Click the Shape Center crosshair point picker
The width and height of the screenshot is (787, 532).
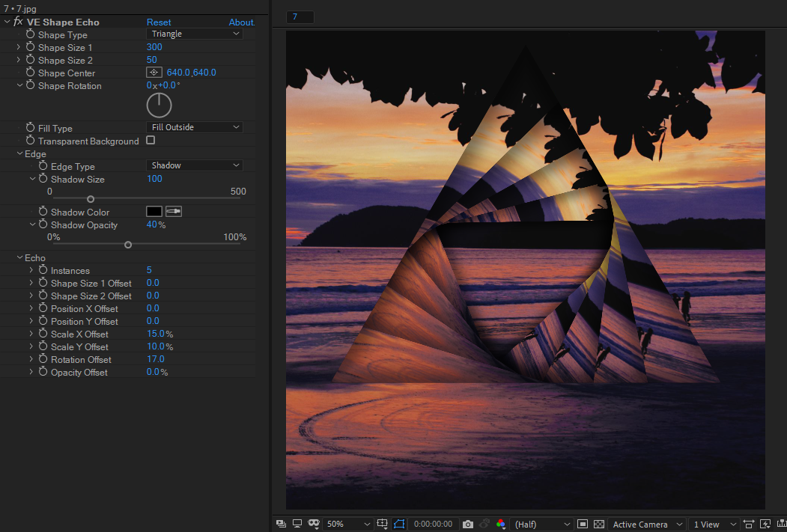(x=154, y=73)
